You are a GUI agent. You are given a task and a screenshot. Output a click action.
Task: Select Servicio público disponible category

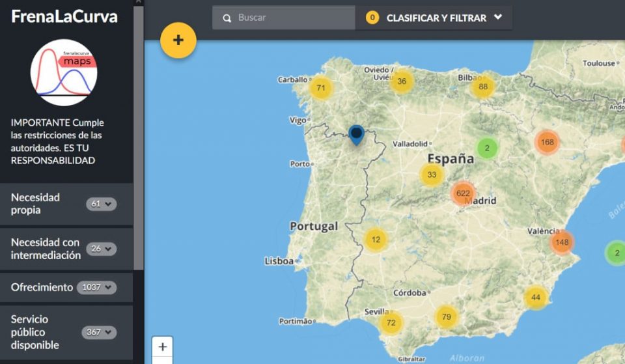click(35, 332)
